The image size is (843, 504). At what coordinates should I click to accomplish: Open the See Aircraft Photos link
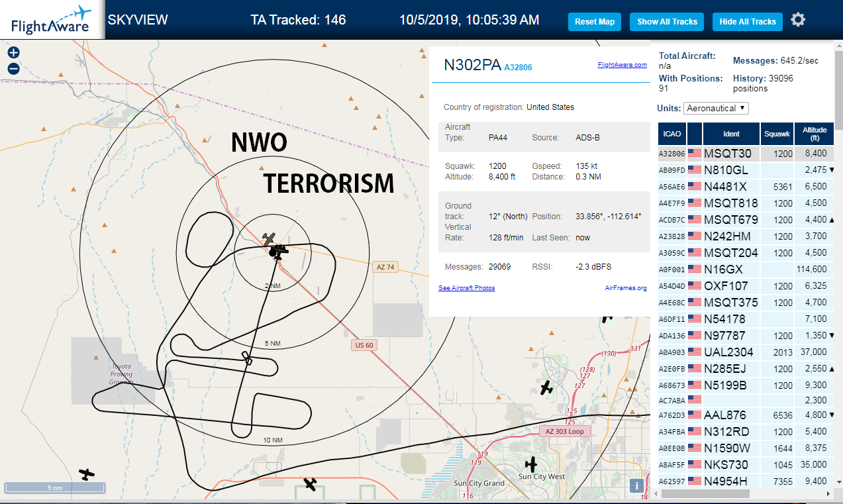click(x=466, y=288)
